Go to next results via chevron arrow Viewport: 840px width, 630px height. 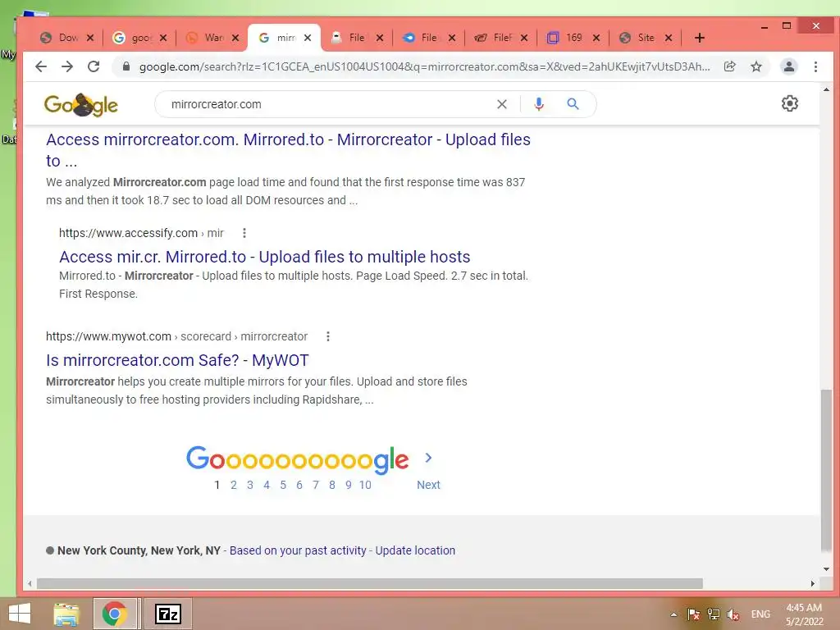pos(428,458)
